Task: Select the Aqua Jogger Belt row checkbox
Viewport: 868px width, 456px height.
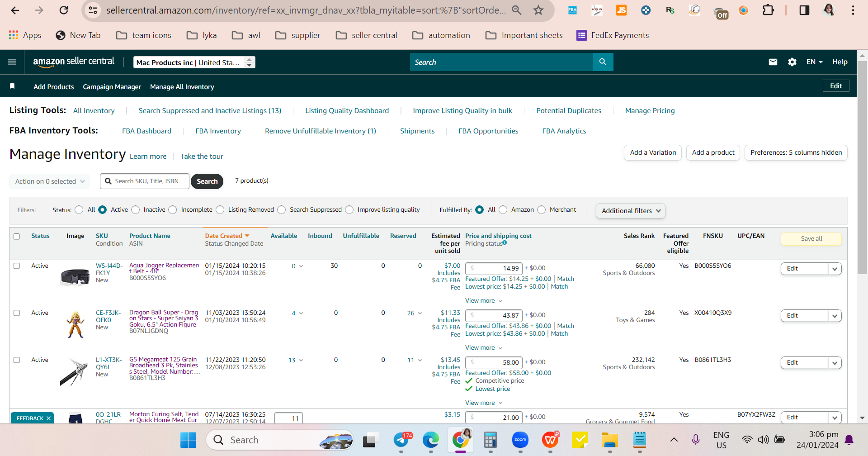Action: [x=17, y=266]
